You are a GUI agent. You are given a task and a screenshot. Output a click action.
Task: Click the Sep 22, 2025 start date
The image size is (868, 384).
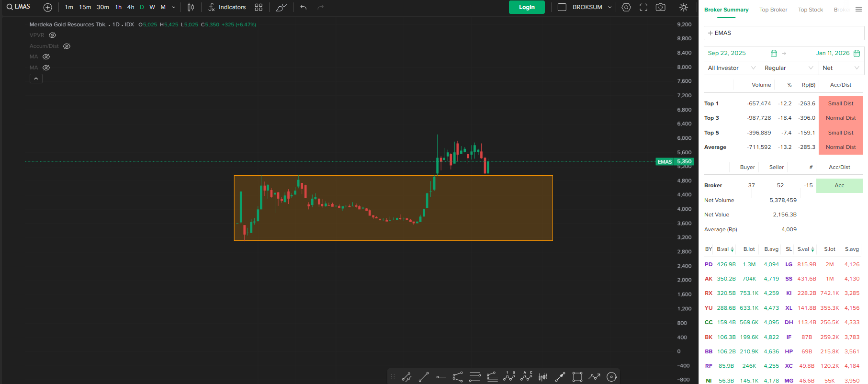tap(727, 53)
